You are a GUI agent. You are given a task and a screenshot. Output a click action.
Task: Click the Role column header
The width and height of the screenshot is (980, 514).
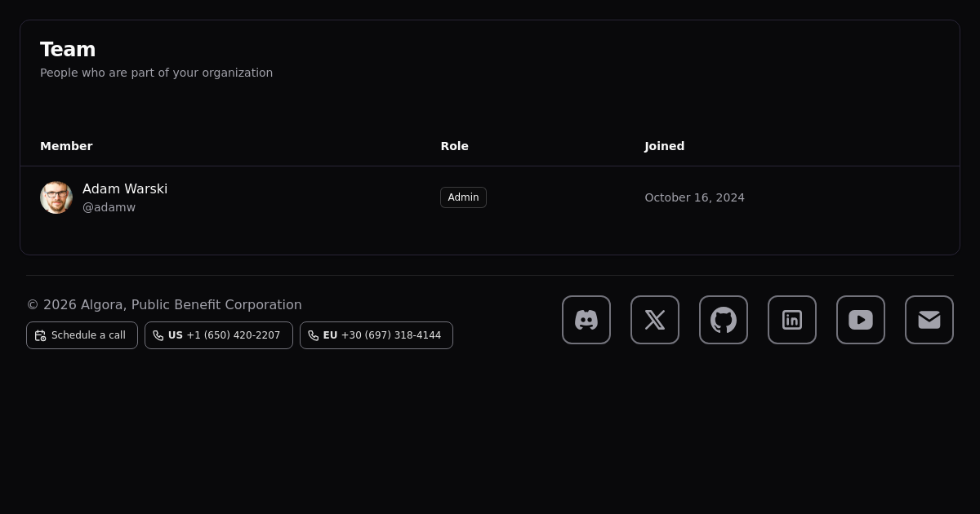pyautogui.click(x=454, y=146)
